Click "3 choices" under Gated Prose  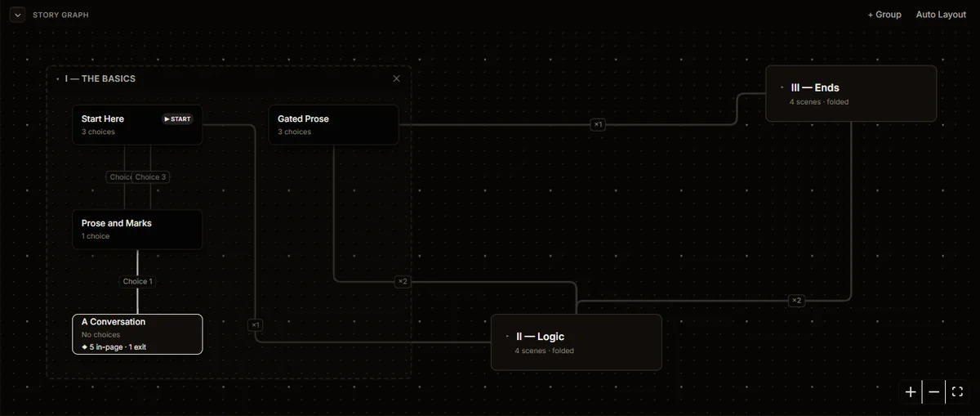pos(294,132)
